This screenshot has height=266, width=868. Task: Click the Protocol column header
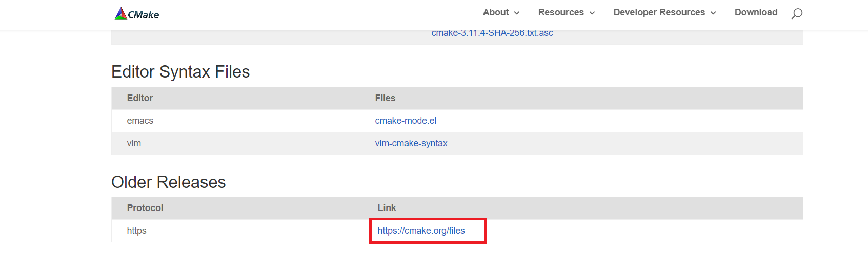pyautogui.click(x=145, y=208)
